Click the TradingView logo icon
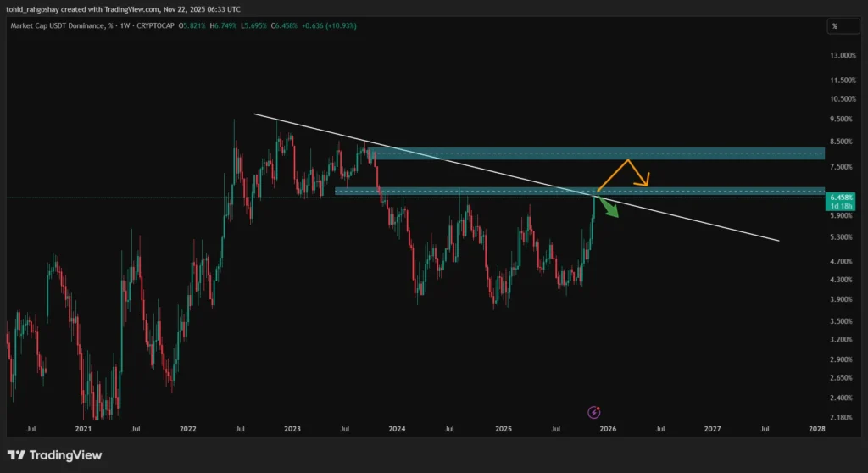Screen dimensions: 868x473 coord(16,455)
